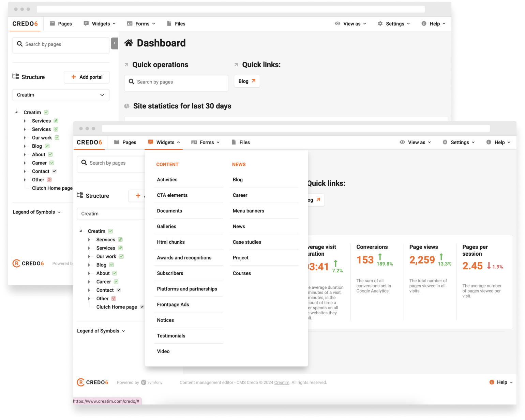
Task: Expand Legend of Symbols in back window
Action: click(36, 212)
